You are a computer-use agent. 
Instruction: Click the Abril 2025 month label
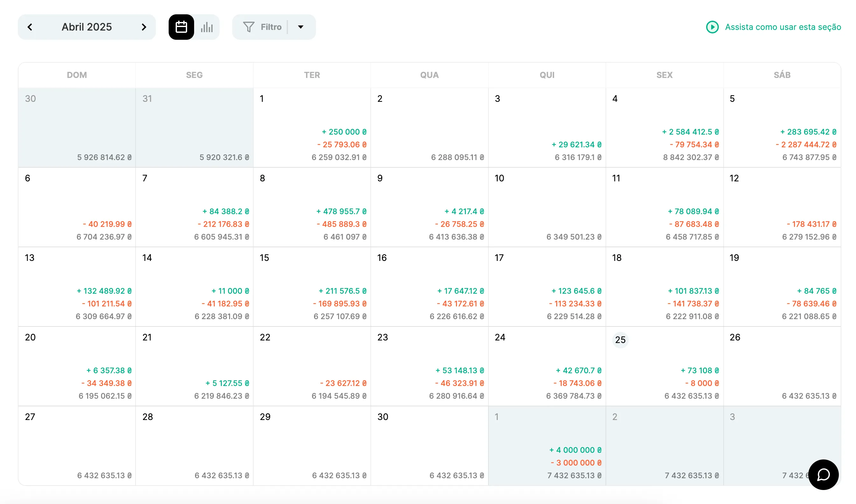coord(87,27)
